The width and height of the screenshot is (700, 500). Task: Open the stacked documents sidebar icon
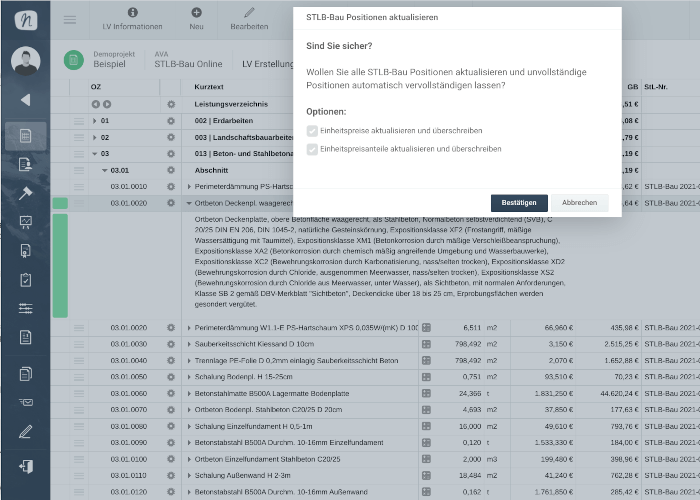click(25, 374)
